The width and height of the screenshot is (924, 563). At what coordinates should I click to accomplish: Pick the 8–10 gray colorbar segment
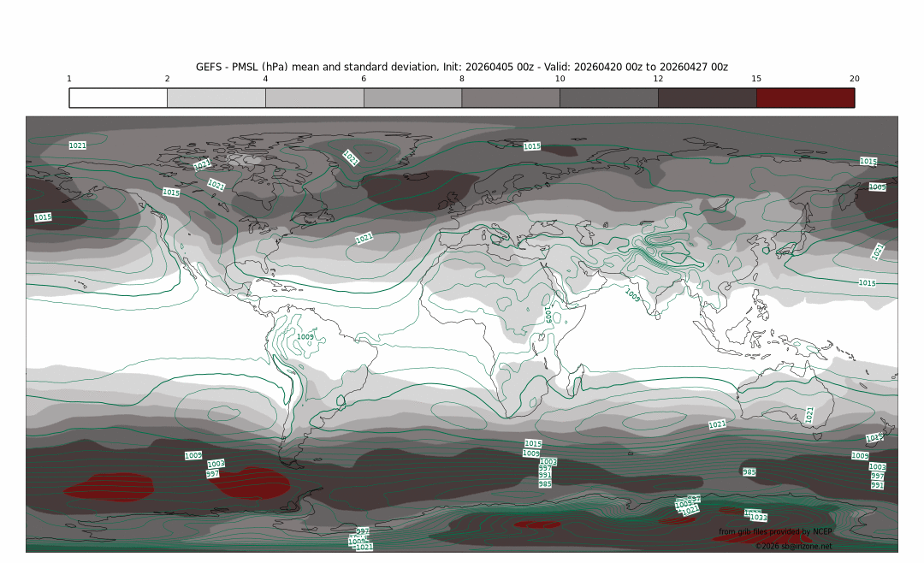[x=511, y=98]
